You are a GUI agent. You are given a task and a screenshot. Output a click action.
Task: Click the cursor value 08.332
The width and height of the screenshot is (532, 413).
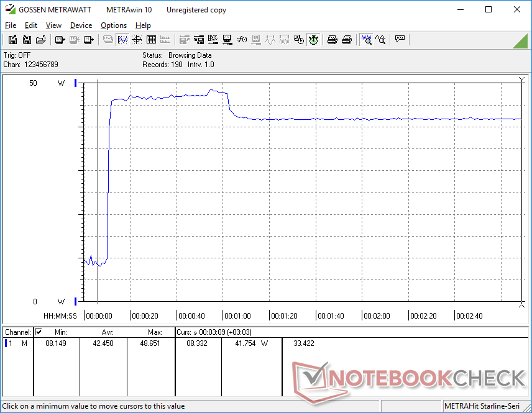coord(197,343)
